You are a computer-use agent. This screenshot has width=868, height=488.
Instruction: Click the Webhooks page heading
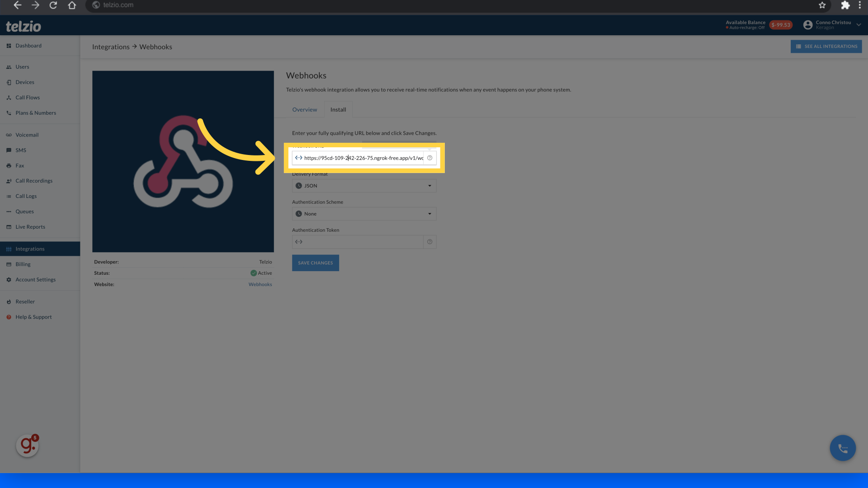(306, 76)
